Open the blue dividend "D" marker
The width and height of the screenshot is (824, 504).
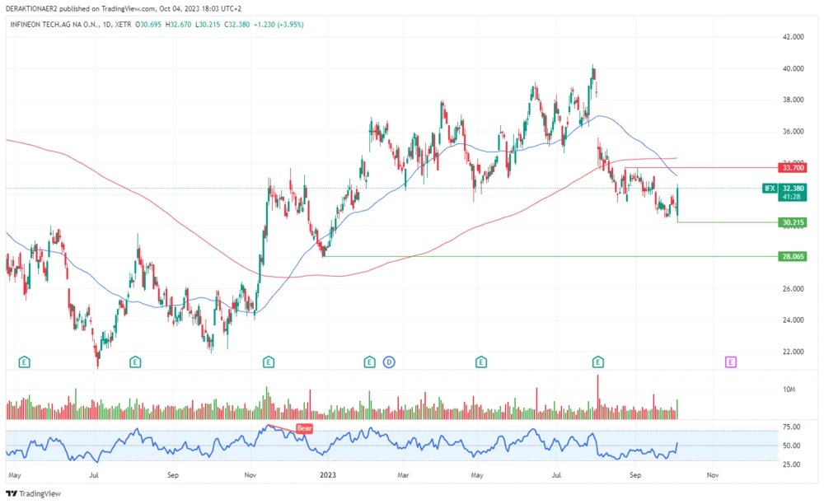[389, 362]
